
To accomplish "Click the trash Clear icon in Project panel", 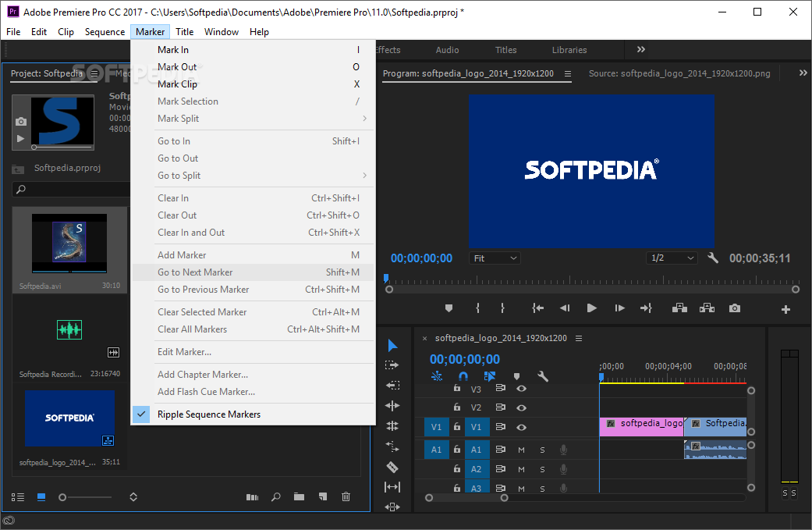I will [346, 497].
